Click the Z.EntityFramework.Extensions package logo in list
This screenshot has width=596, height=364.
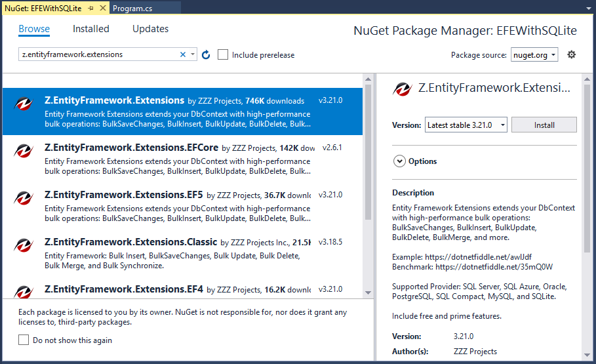pyautogui.click(x=24, y=104)
